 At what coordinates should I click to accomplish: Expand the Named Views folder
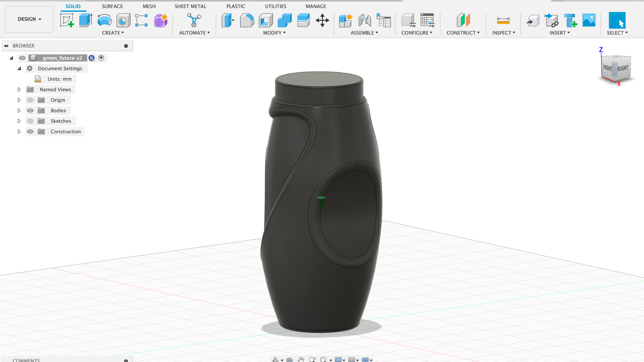pyautogui.click(x=19, y=89)
